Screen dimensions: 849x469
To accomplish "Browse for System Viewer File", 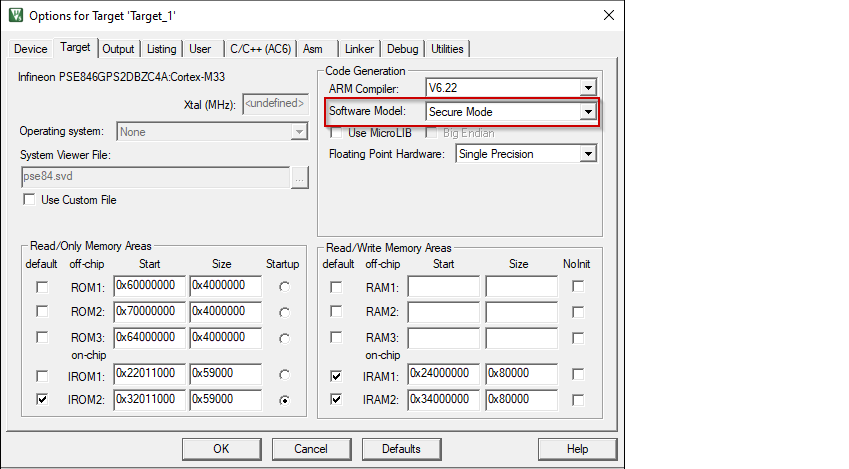I will 299,177.
